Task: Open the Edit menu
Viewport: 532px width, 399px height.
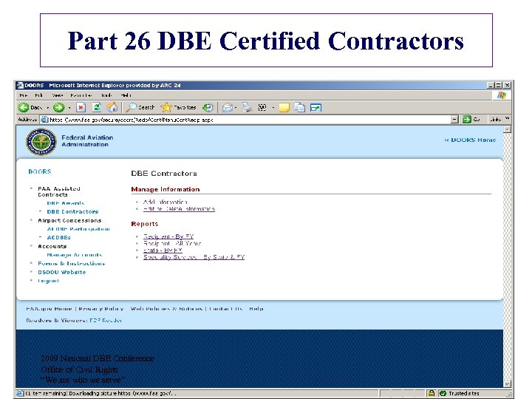Action: [38, 95]
